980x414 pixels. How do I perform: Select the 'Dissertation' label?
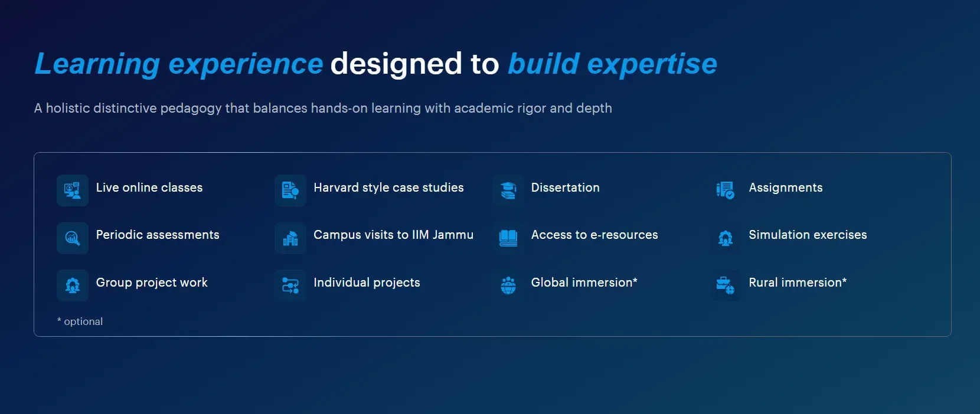click(x=565, y=188)
